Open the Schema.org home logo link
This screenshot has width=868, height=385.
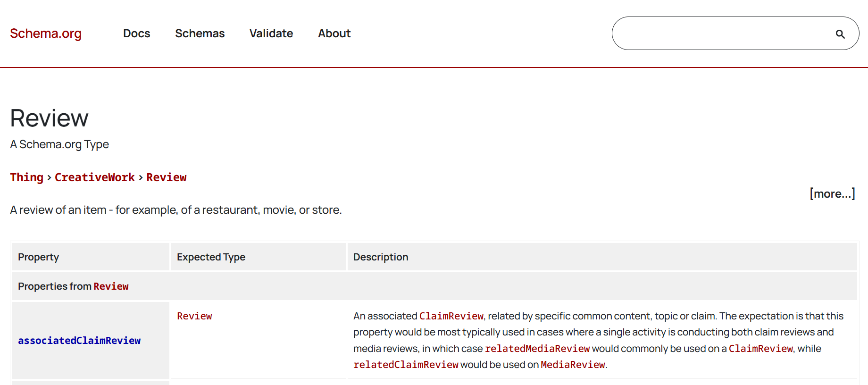(x=46, y=33)
